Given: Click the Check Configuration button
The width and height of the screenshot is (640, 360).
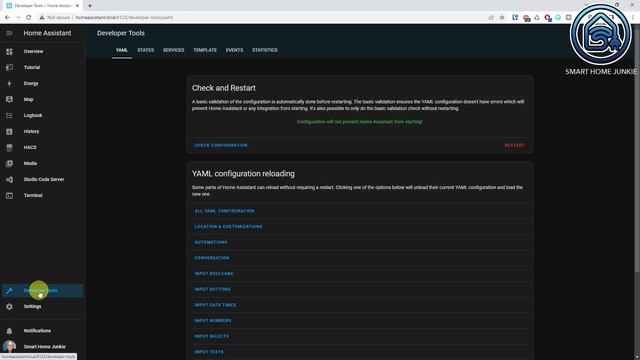Looking at the screenshot, I should click(x=221, y=145).
